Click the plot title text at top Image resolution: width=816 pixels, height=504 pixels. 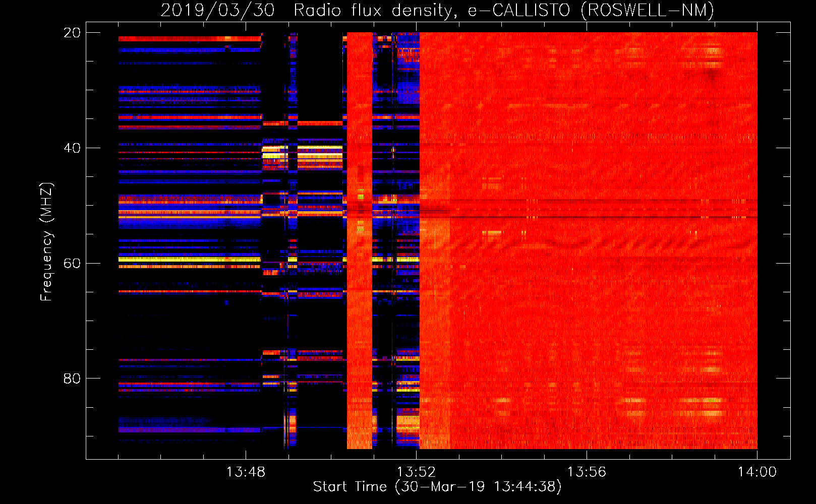[x=437, y=10]
